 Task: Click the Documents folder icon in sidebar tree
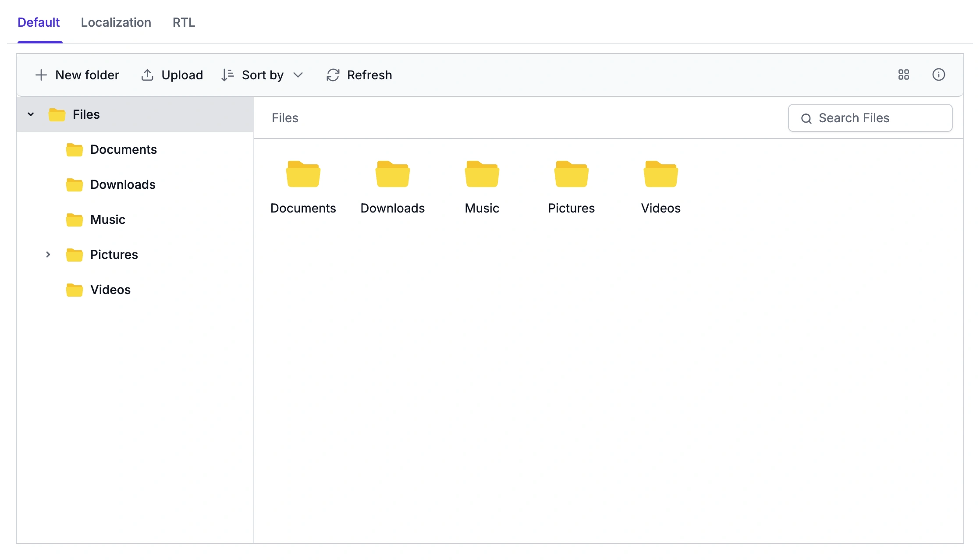pyautogui.click(x=75, y=150)
